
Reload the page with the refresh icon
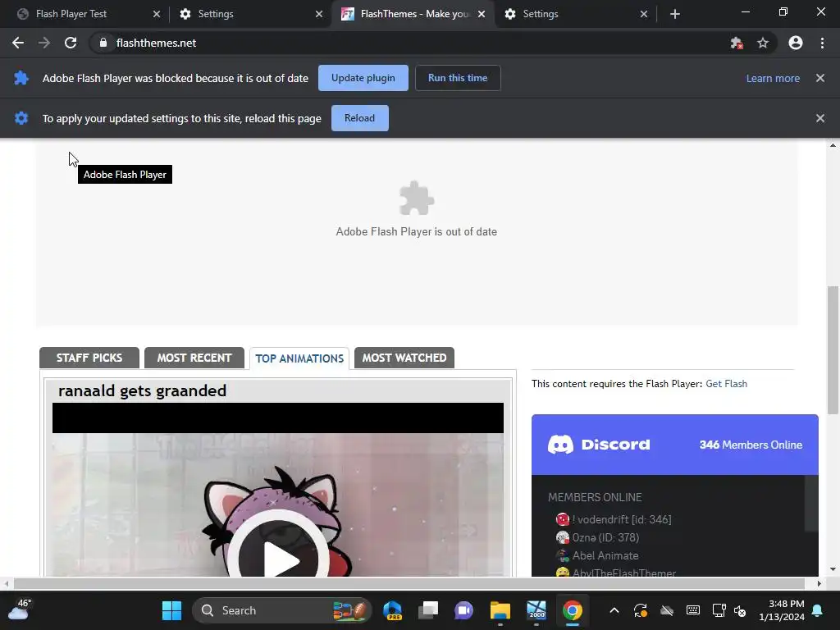71,43
